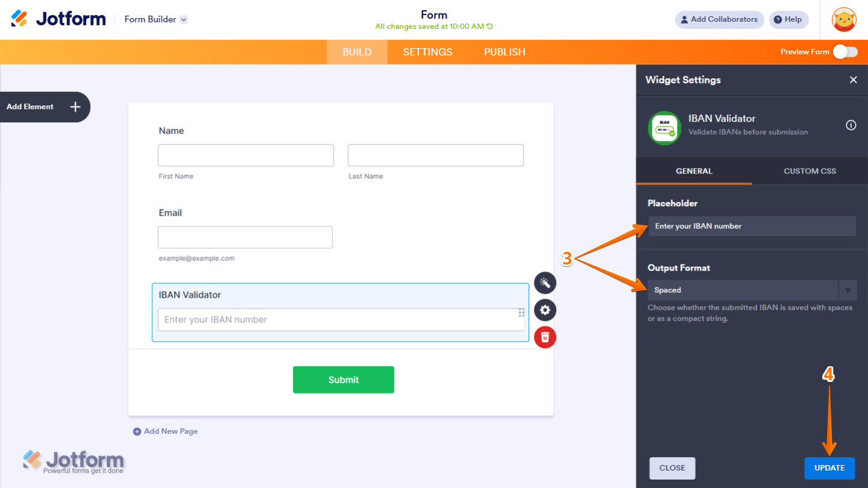868x488 pixels.
Task: Switch to the SETTINGS tab
Action: click(x=427, y=52)
